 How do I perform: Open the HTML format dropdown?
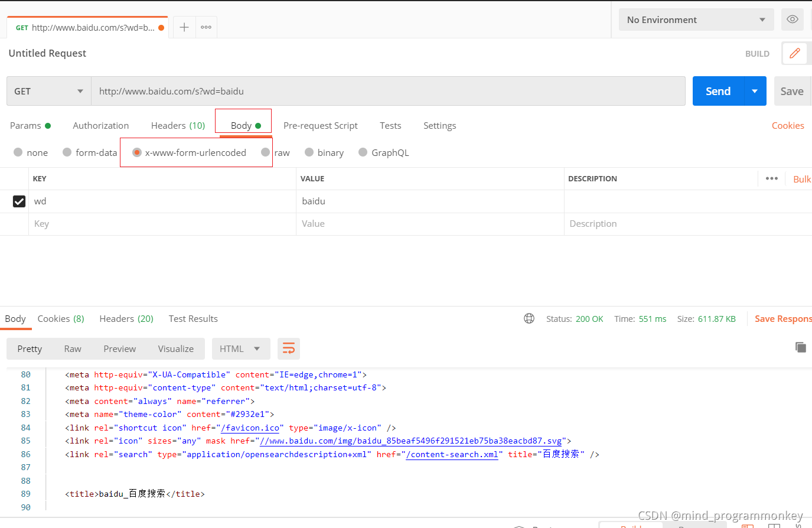click(241, 348)
